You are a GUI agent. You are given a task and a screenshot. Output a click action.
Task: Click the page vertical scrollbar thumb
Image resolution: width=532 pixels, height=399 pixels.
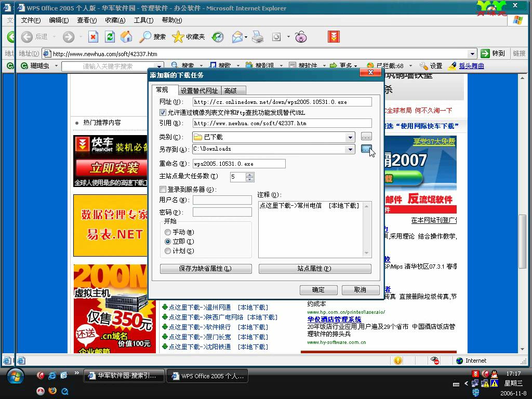pyautogui.click(x=522, y=242)
